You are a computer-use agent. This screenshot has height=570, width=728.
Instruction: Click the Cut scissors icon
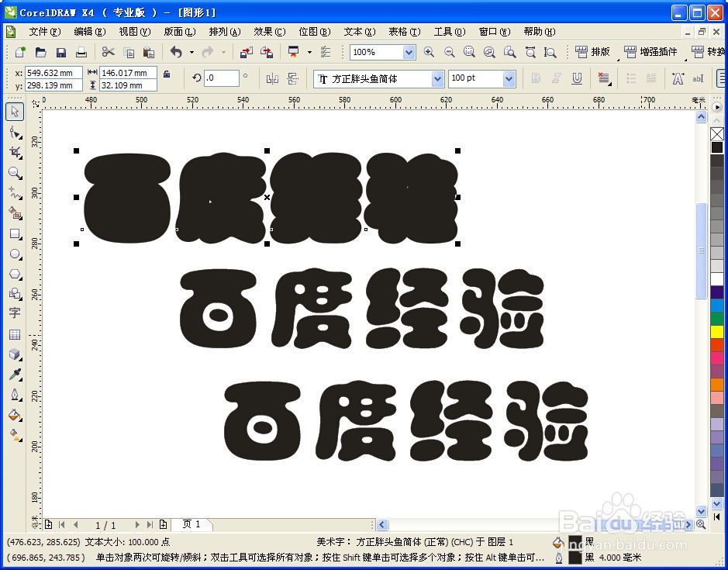point(109,52)
